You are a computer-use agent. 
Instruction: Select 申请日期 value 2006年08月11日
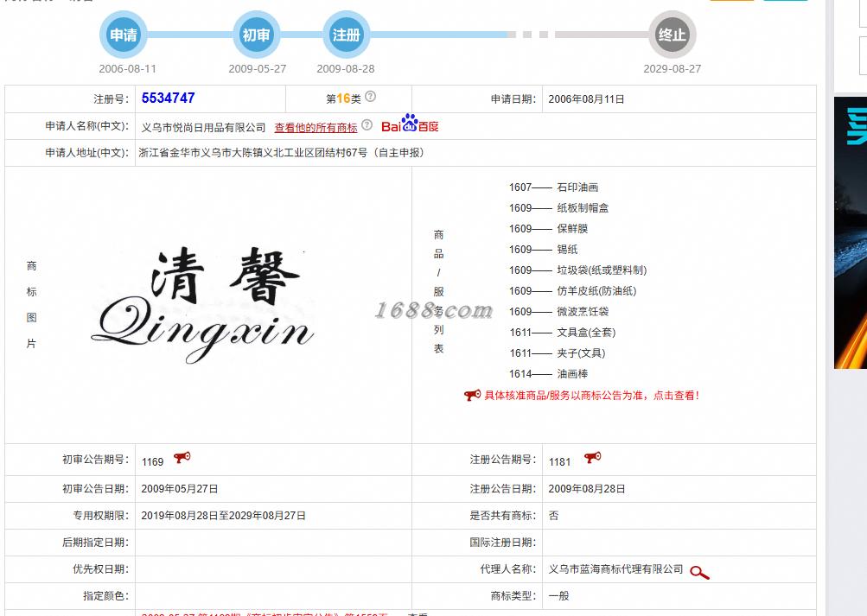click(586, 98)
